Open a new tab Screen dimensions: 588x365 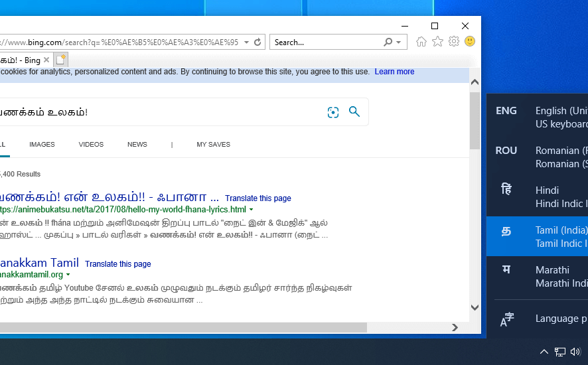click(61, 60)
